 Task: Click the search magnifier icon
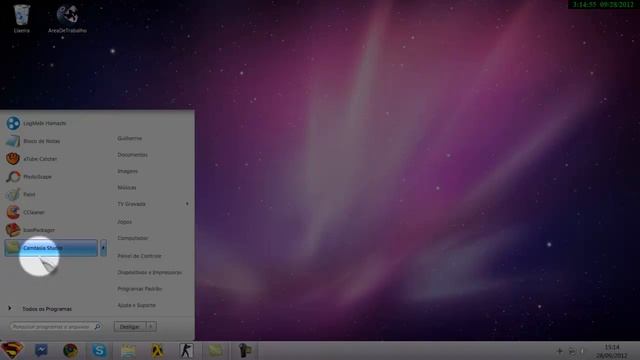[x=98, y=327]
